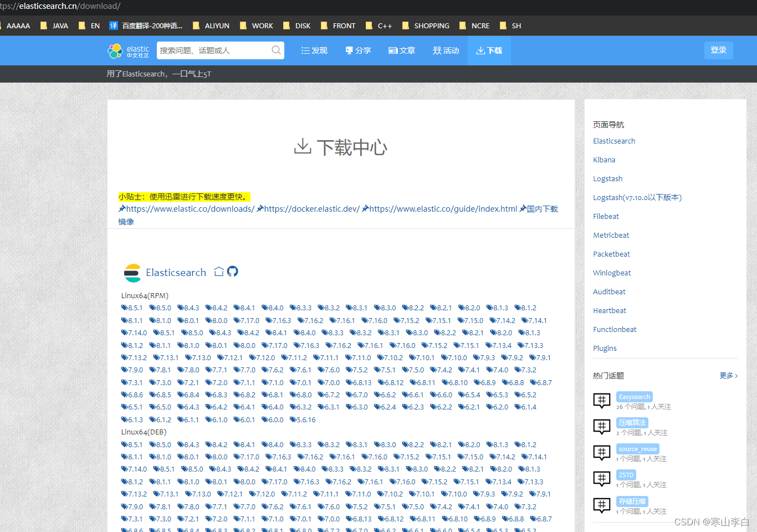This screenshot has height=532, width=757.
Task: Open the elastic.co/guide/index.html link
Action: [439, 209]
